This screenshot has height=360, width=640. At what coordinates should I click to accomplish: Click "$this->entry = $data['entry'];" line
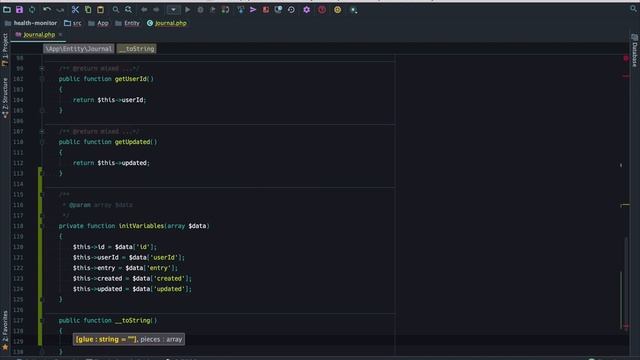(x=125, y=268)
